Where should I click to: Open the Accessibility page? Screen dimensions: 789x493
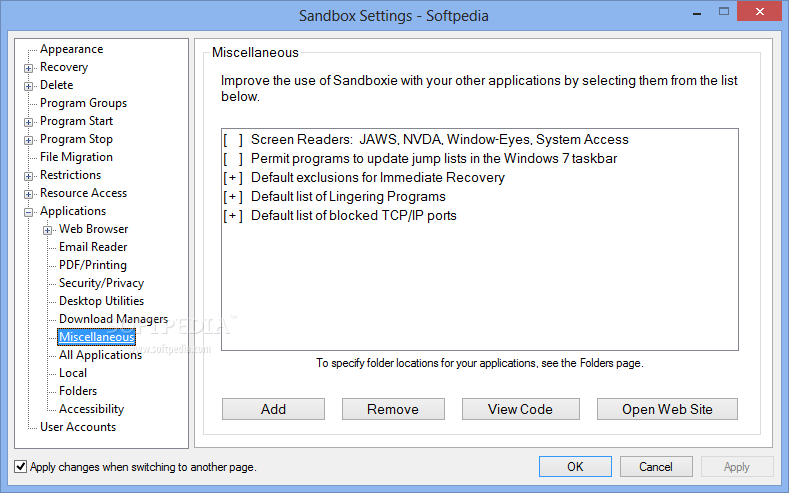pyautogui.click(x=92, y=409)
